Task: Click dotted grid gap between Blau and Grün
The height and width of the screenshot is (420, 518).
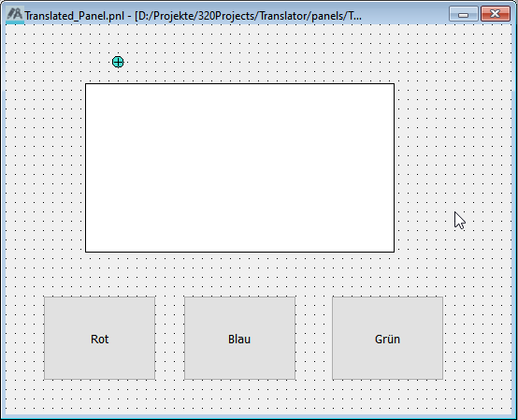Action: coord(313,338)
